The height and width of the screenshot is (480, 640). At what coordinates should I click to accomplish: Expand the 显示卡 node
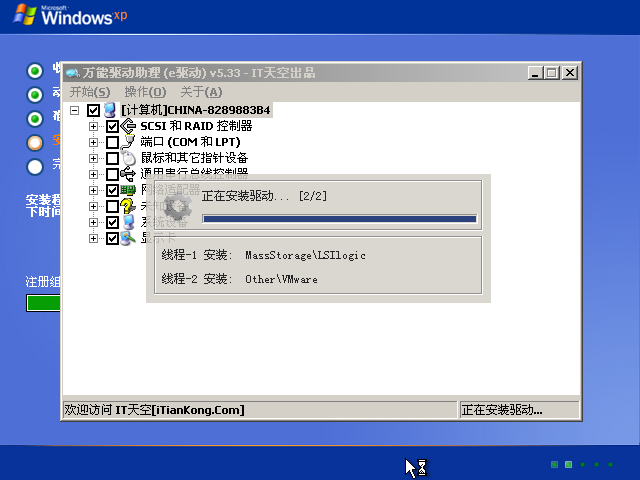[x=93, y=238]
